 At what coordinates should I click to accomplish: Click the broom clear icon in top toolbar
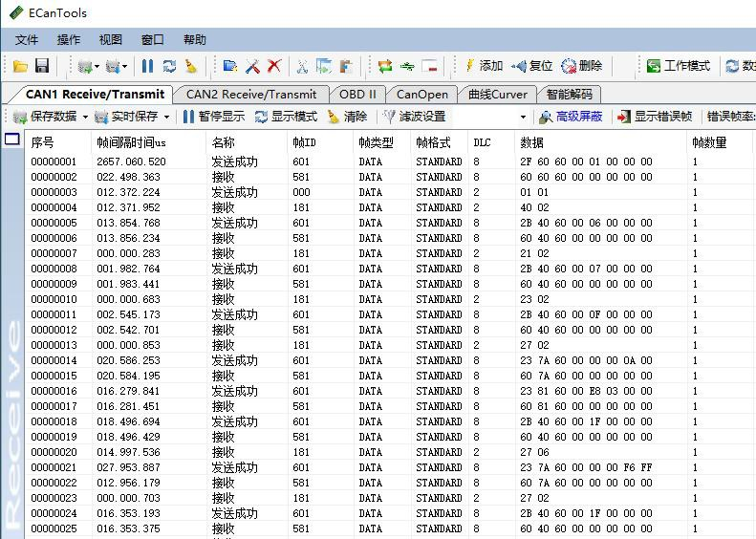point(191,66)
